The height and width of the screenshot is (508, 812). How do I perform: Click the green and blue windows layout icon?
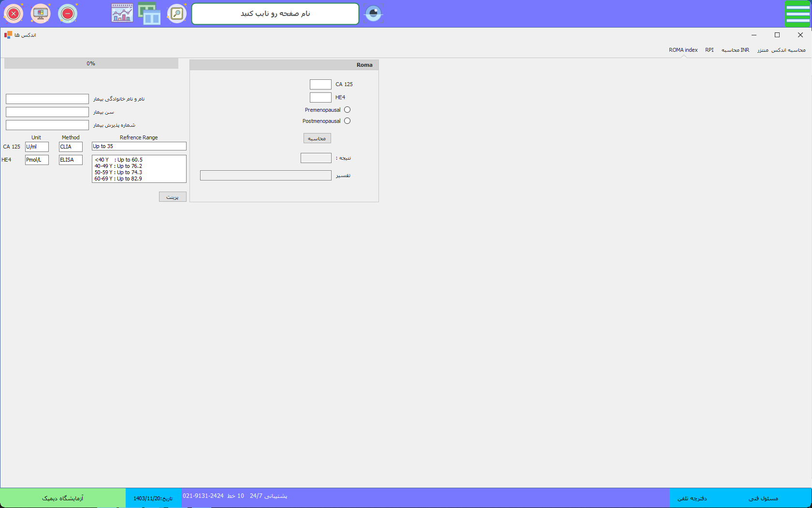coord(149,14)
